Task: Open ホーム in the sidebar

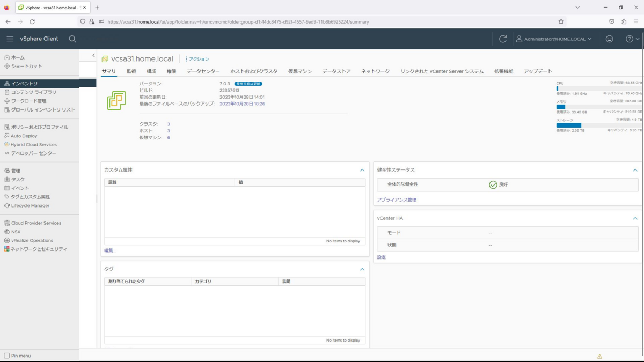Action: click(14, 57)
